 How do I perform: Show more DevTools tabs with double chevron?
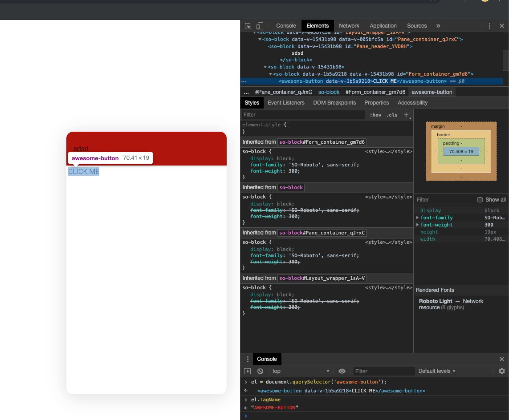(438, 26)
